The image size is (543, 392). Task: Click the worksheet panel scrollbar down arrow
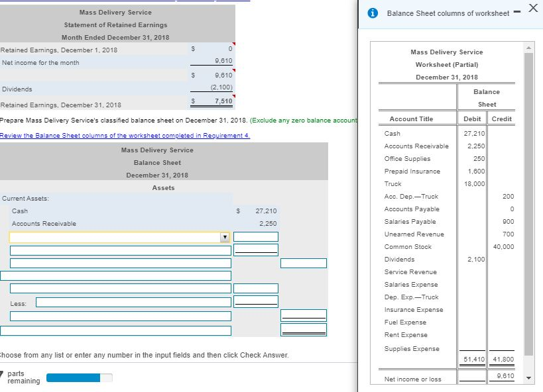click(x=529, y=379)
